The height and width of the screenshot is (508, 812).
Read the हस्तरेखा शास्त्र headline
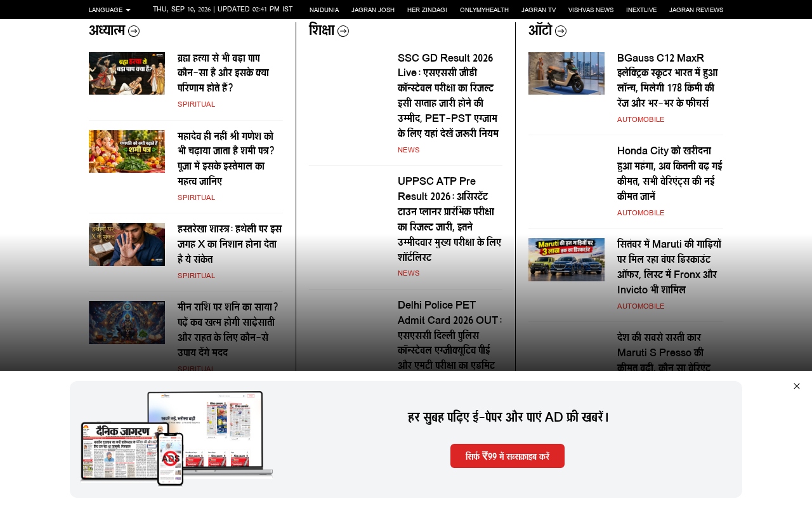click(230, 244)
